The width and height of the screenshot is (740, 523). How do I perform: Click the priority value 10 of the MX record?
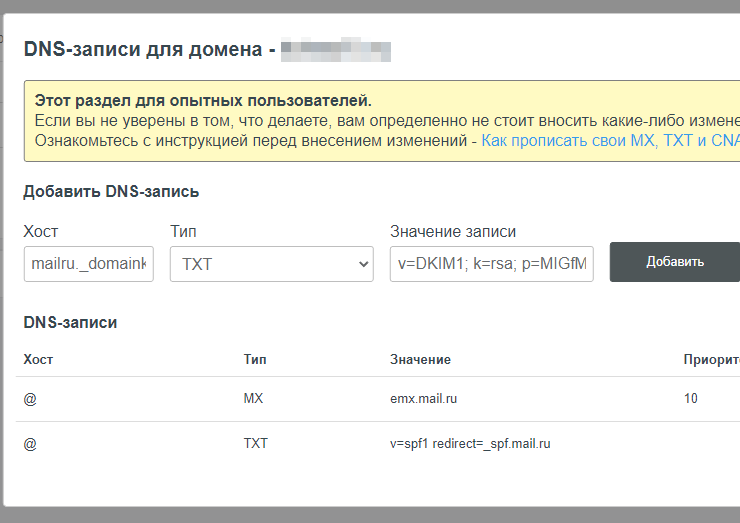tap(691, 399)
